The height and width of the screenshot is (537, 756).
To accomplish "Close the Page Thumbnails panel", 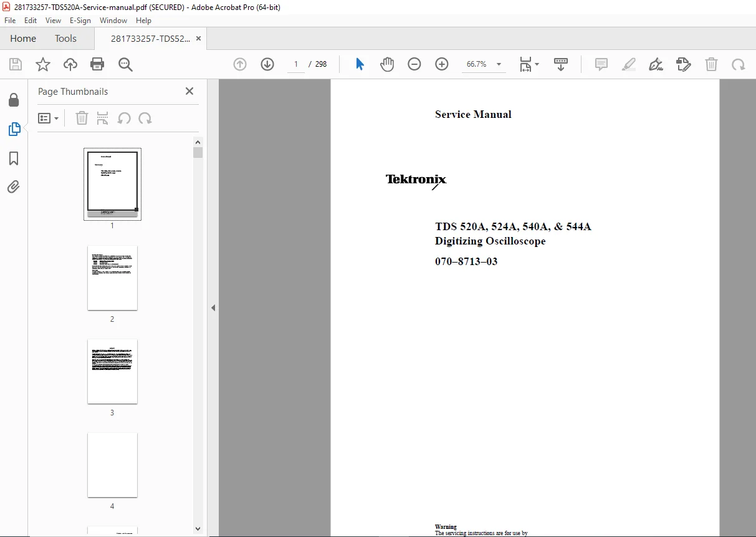I will 189,91.
